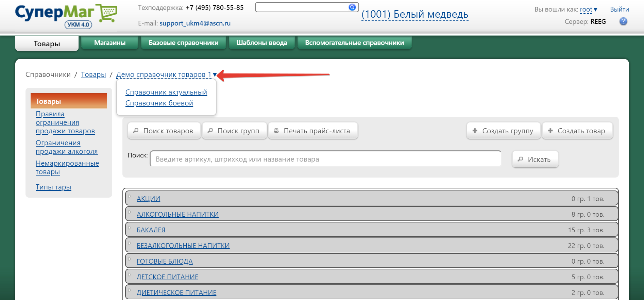The image size is (644, 300).
Task: Open the help question mark icon
Action: (x=623, y=21)
